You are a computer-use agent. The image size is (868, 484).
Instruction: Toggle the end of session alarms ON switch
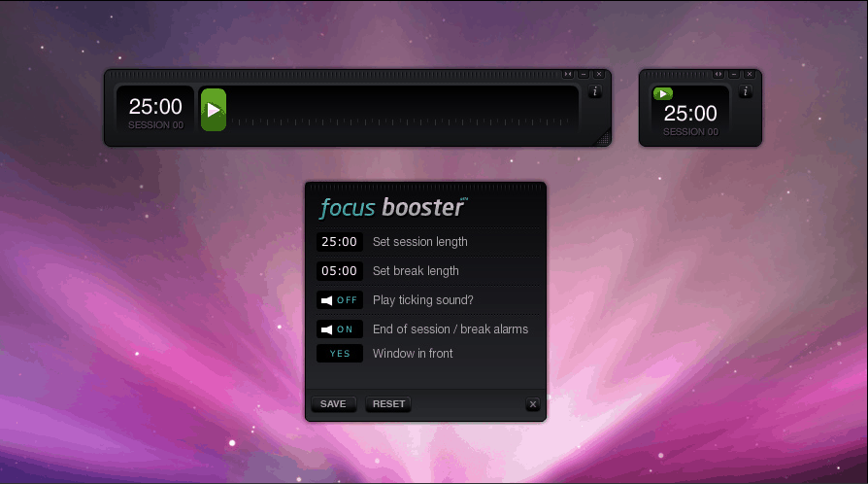pyautogui.click(x=340, y=329)
